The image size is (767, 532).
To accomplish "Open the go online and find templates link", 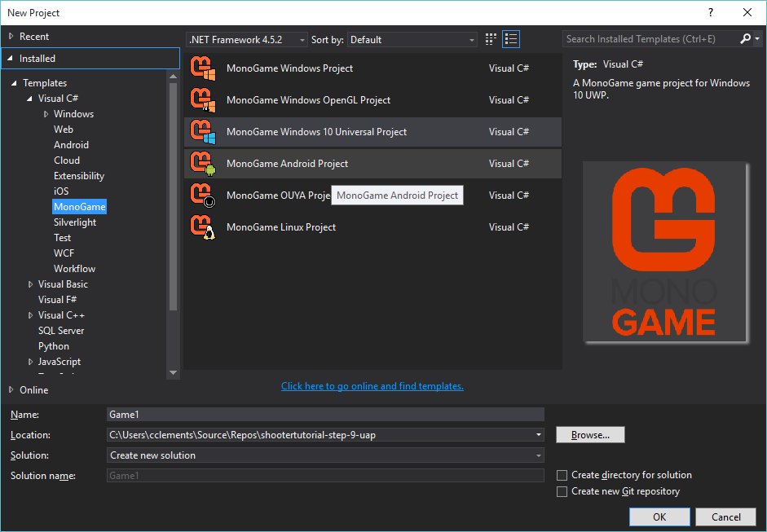I will [372, 386].
